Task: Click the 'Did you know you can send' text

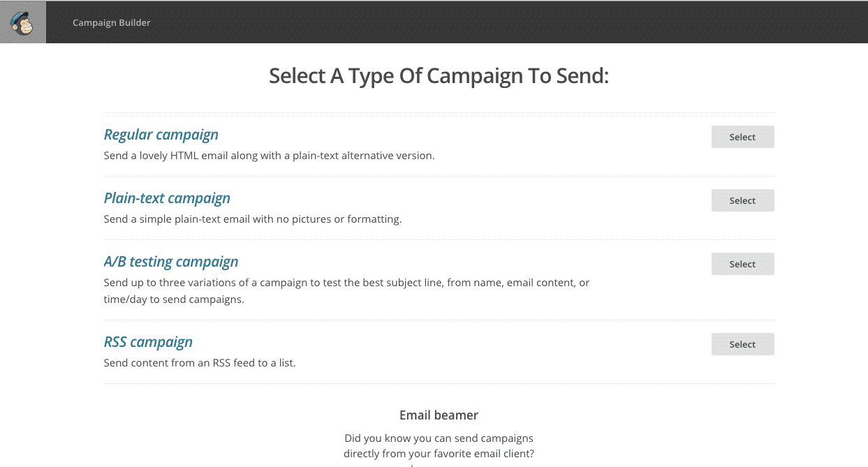Action: point(439,438)
